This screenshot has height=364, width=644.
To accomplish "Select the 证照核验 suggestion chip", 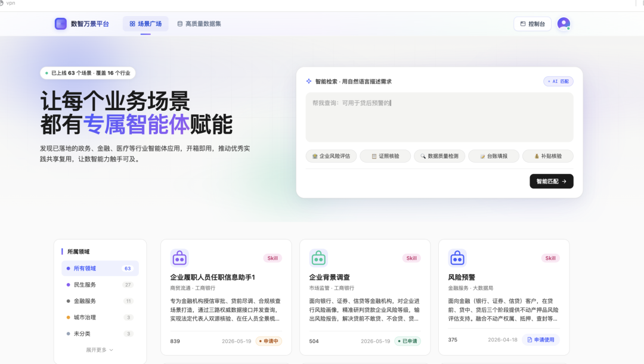I will pyautogui.click(x=385, y=156).
